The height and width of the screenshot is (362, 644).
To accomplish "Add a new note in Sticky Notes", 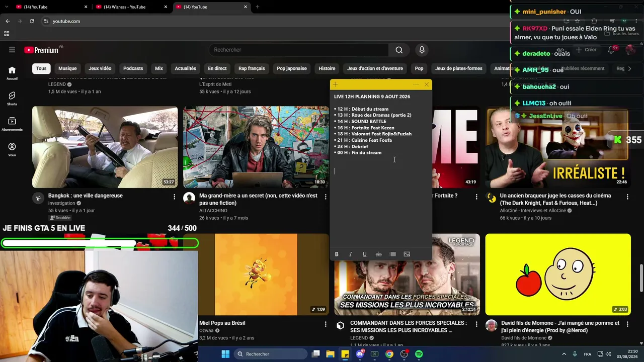I will pos(335,84).
